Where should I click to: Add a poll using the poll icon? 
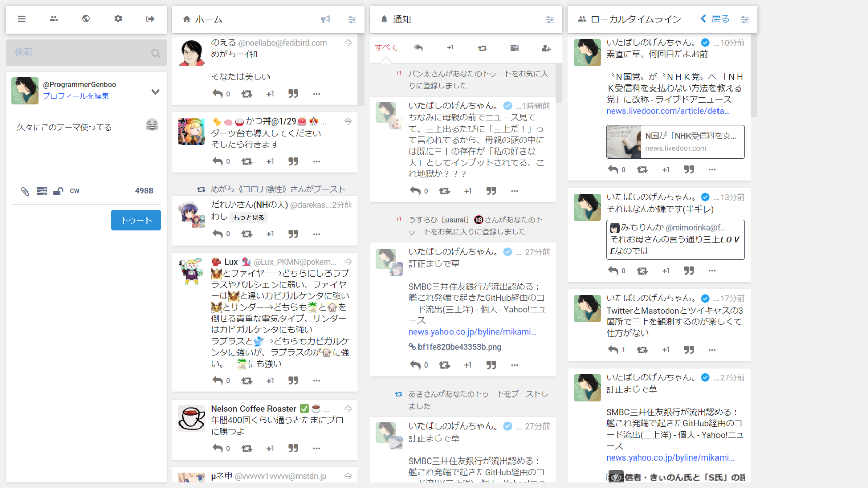click(x=42, y=191)
